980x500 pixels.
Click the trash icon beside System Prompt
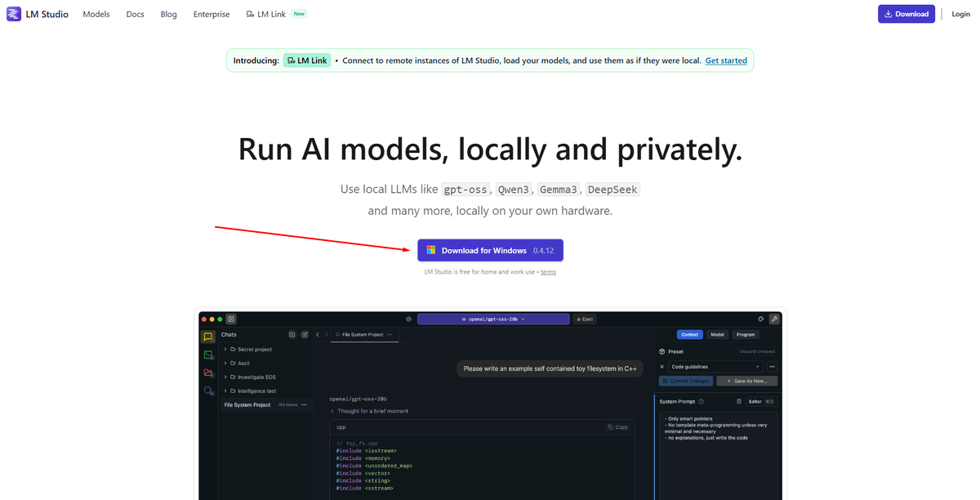[739, 401]
